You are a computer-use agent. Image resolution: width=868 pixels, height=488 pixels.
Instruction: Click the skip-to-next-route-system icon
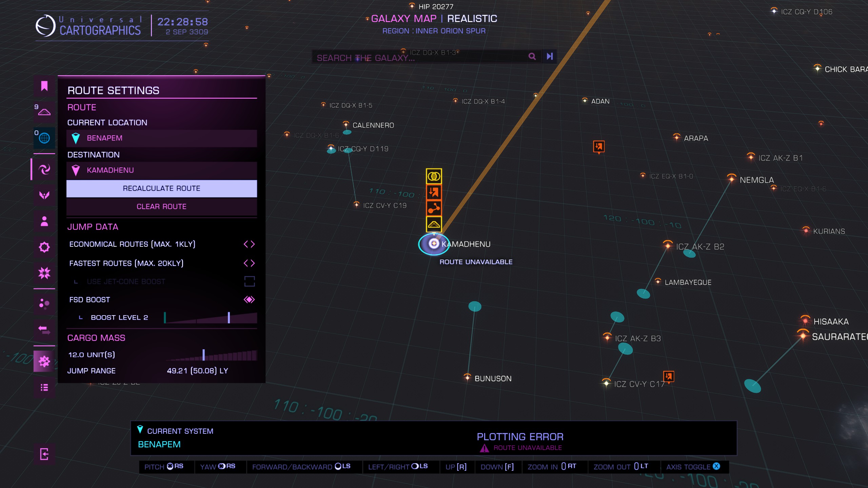coord(550,56)
